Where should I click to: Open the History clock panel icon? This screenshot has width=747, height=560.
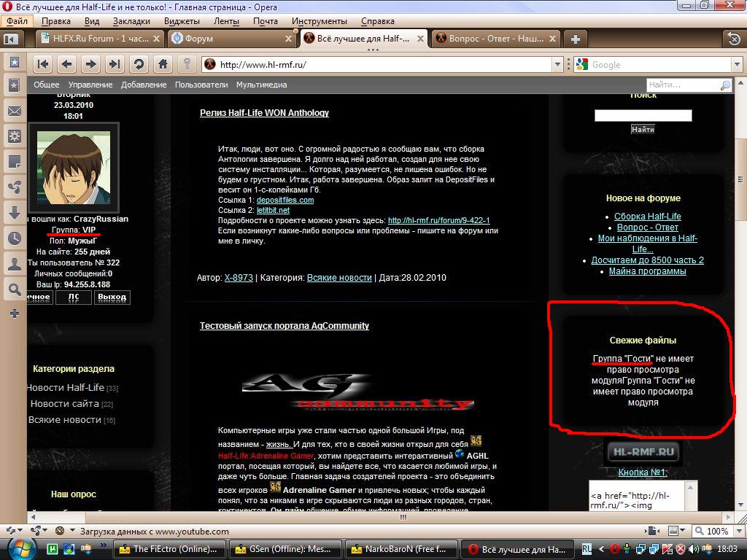[x=15, y=238]
